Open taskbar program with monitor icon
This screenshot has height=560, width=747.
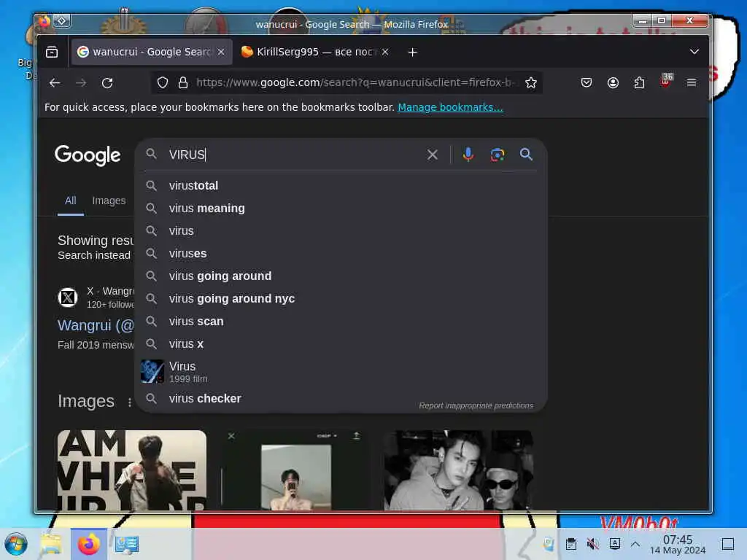point(127,544)
